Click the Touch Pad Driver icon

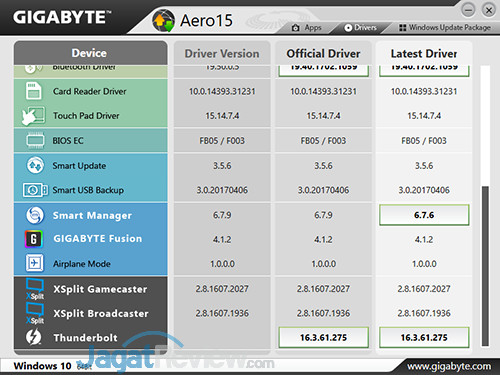33,116
